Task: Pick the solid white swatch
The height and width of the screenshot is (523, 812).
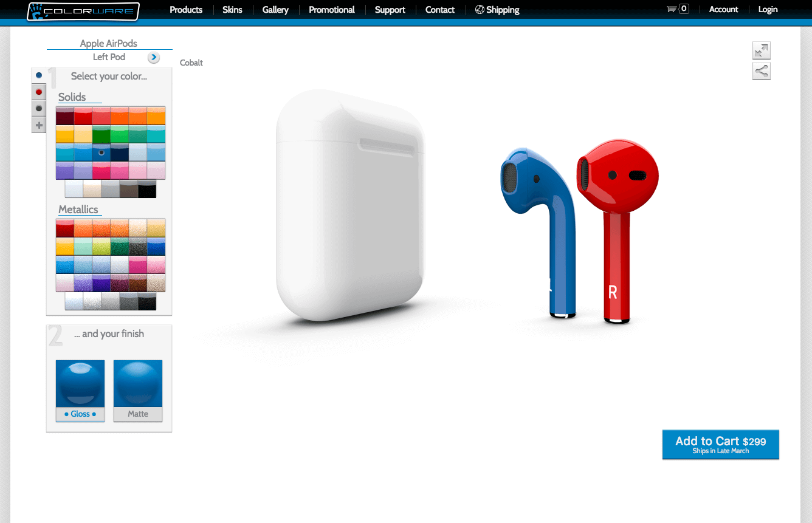Action: click(x=74, y=189)
